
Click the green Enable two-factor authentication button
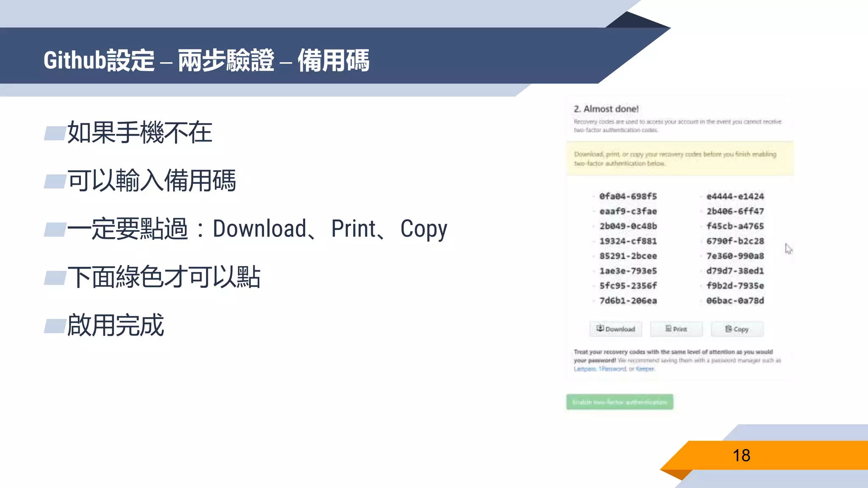click(x=620, y=402)
